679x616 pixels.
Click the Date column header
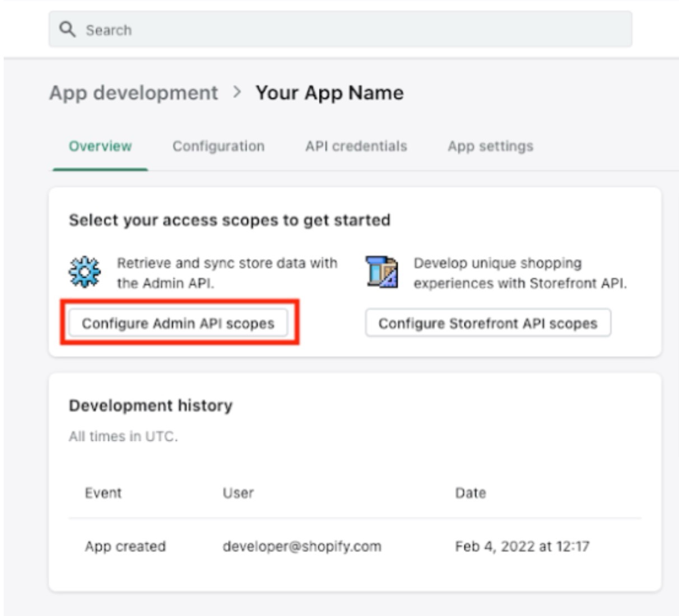coord(470,493)
